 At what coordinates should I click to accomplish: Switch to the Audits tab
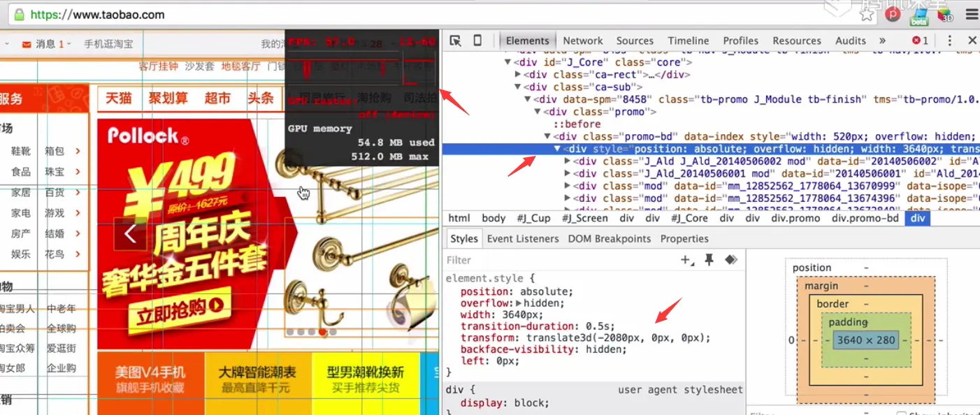(x=851, y=41)
